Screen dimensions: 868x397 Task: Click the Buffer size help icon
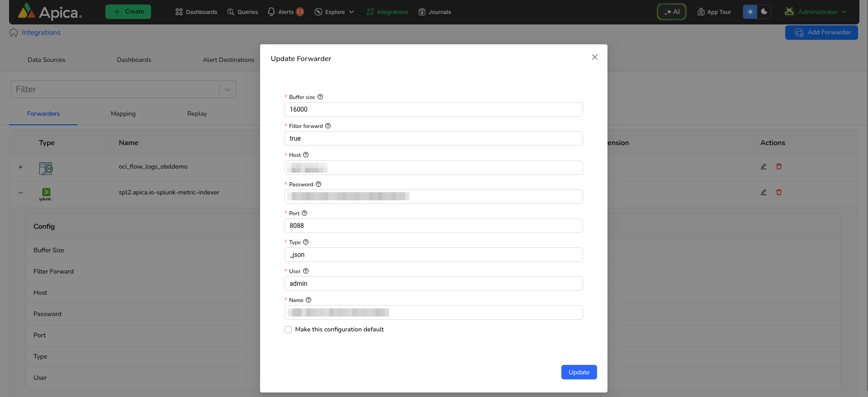tap(320, 97)
